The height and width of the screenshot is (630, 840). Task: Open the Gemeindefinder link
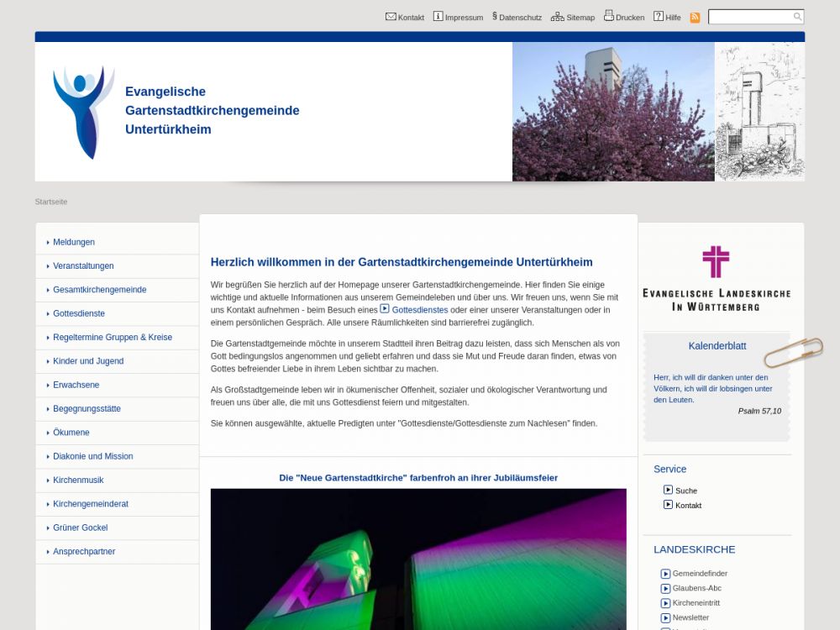(x=700, y=574)
